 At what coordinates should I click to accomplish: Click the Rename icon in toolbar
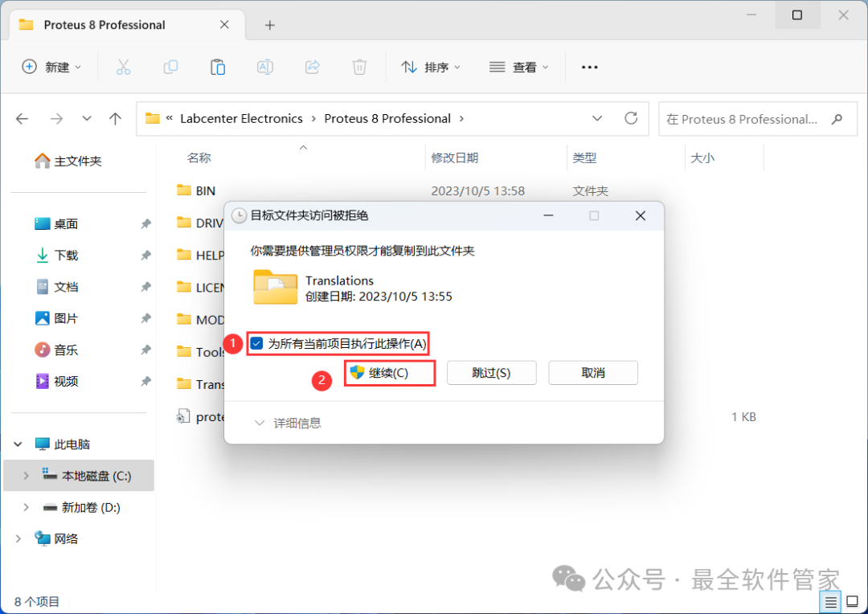(265, 67)
